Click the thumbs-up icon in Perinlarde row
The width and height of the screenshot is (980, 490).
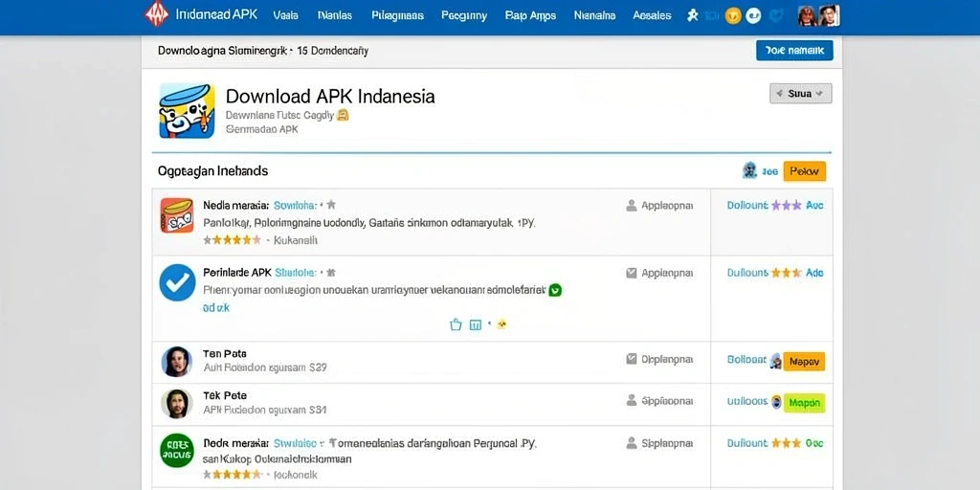(456, 324)
